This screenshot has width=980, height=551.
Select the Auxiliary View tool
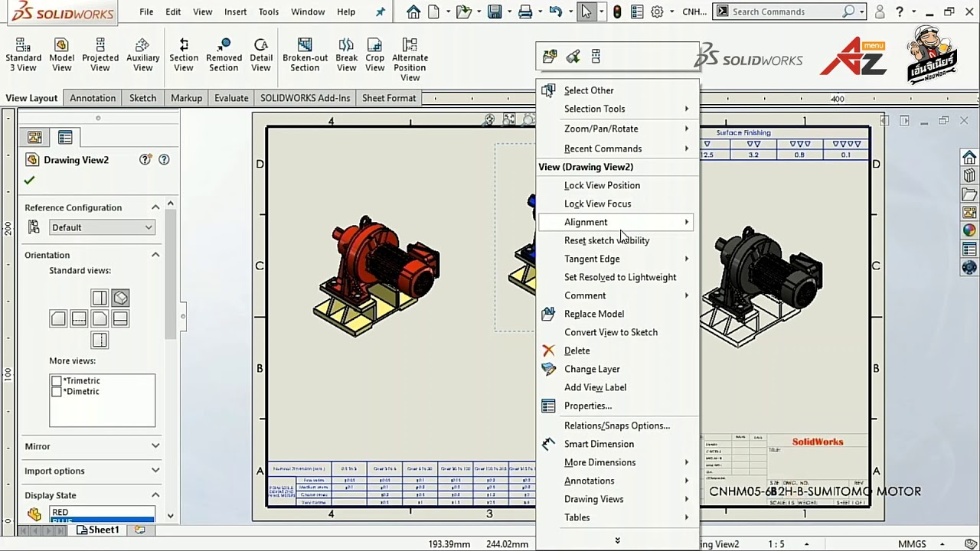[x=142, y=56]
